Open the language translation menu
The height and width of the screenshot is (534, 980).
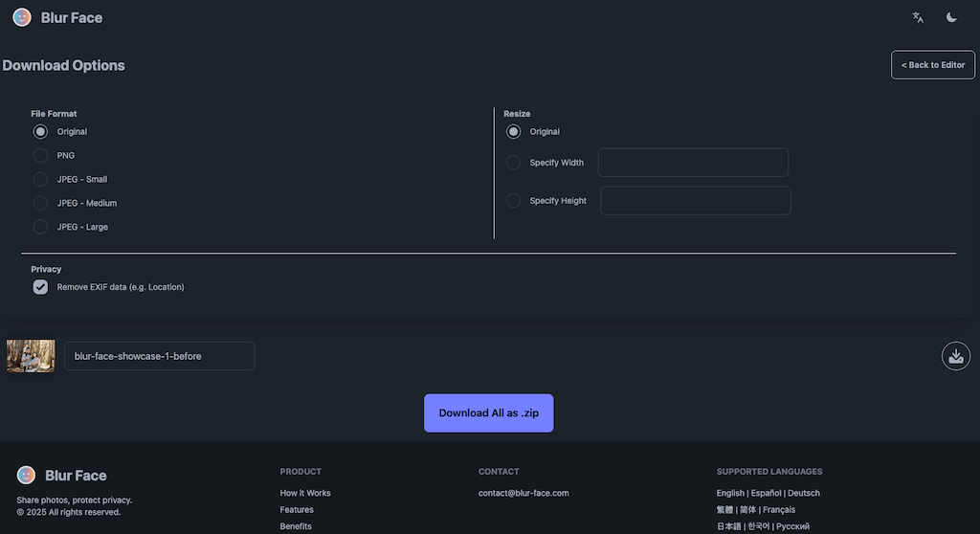click(x=918, y=17)
